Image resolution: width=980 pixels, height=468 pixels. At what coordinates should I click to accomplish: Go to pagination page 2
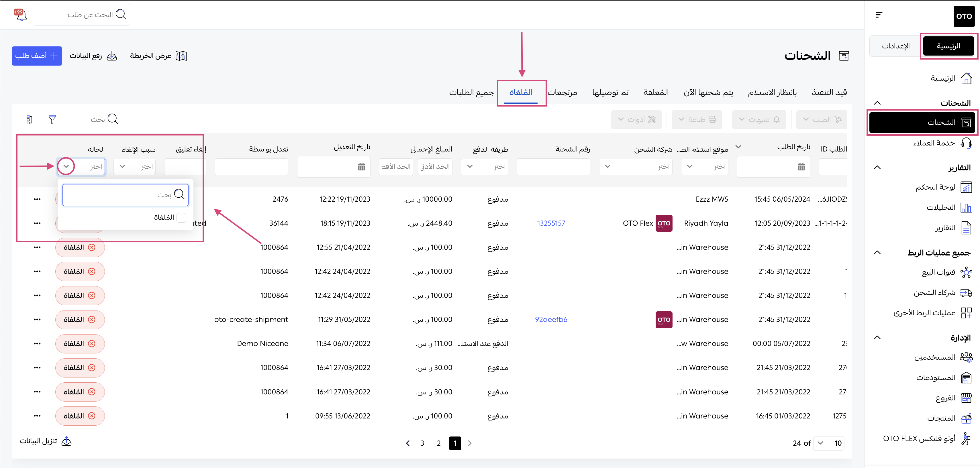click(438, 443)
